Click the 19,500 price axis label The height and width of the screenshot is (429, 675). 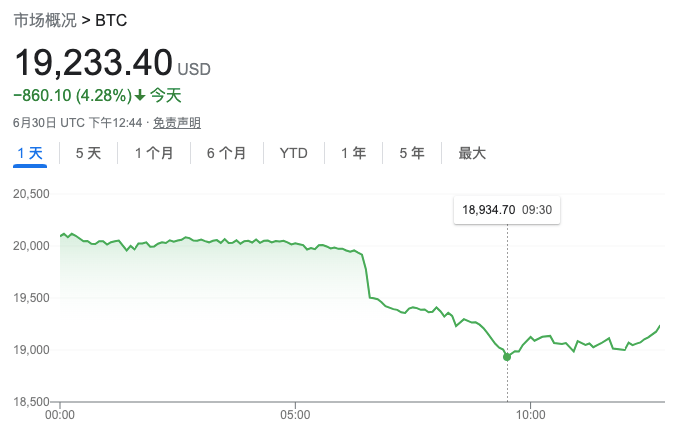[32, 298]
